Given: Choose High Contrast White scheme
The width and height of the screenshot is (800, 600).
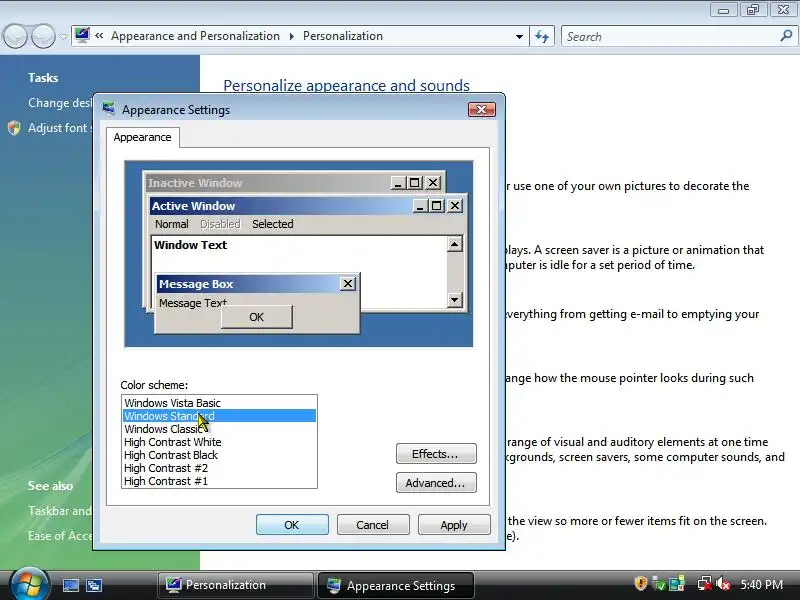Looking at the screenshot, I should point(219,442).
